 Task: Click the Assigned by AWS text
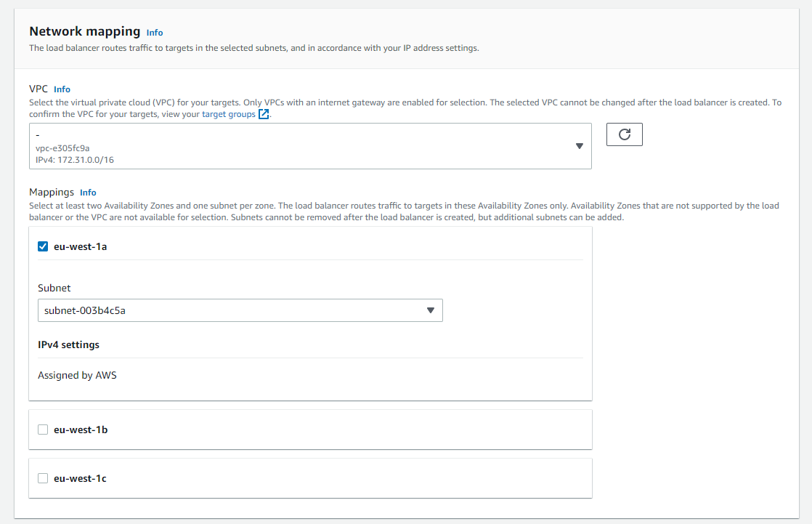click(77, 376)
